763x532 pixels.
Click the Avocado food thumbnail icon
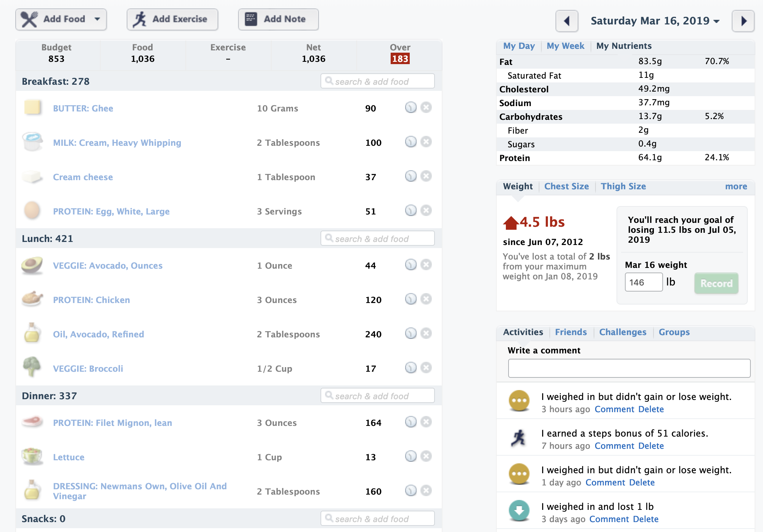coord(32,265)
